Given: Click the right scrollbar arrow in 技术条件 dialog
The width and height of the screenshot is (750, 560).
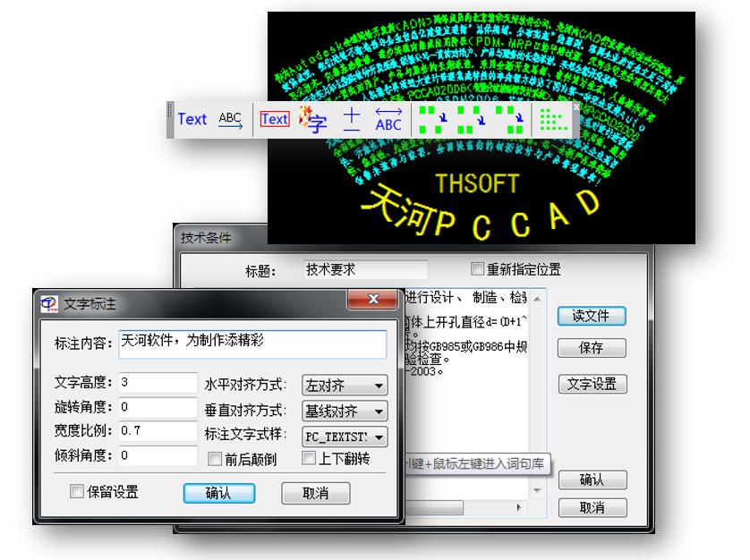Looking at the screenshot, I should point(518,506).
